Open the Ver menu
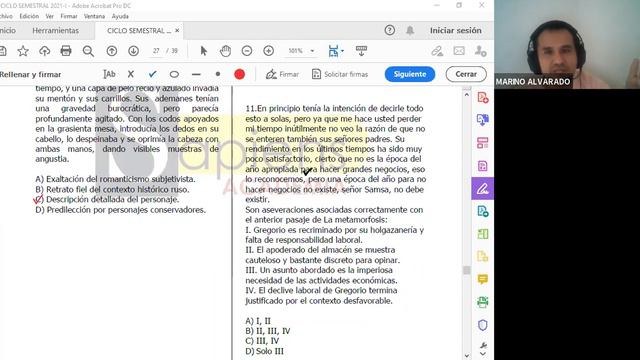The width and height of the screenshot is (640, 360). pos(50,16)
